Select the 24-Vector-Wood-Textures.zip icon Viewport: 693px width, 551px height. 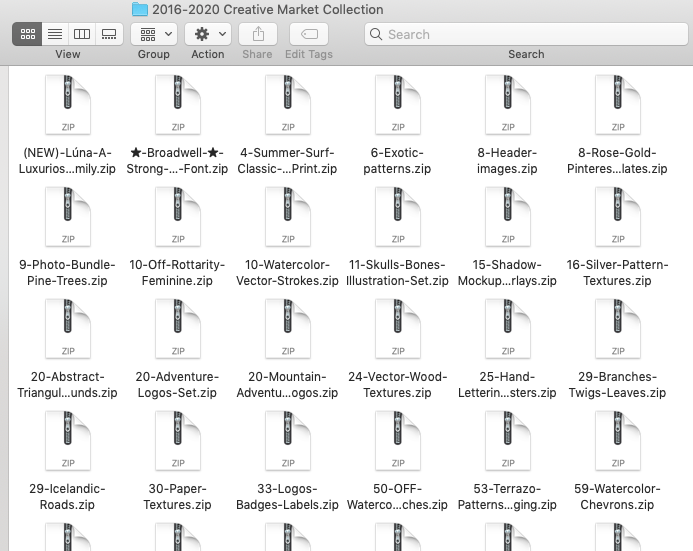398,329
